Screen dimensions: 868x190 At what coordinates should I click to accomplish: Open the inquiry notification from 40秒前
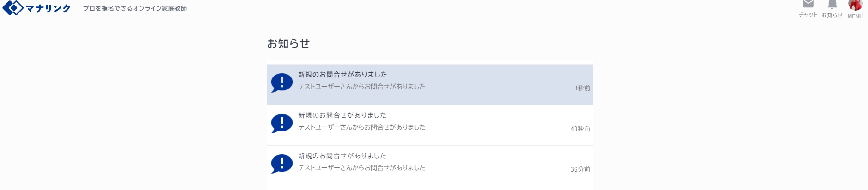click(430, 125)
